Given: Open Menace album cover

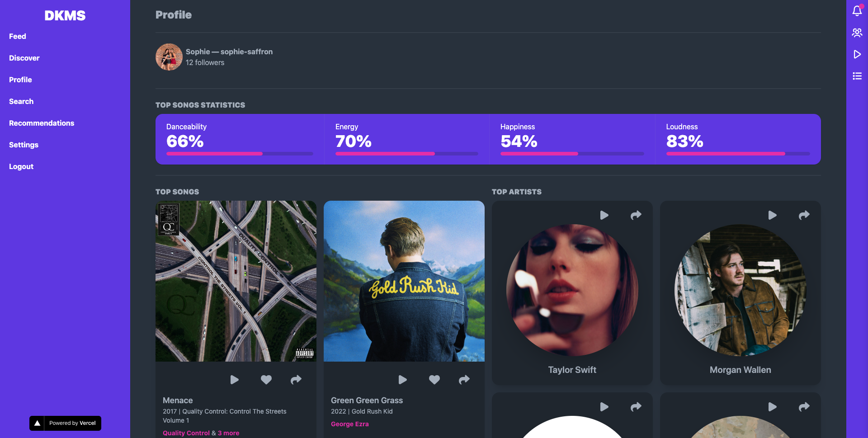Looking at the screenshot, I should (236, 281).
